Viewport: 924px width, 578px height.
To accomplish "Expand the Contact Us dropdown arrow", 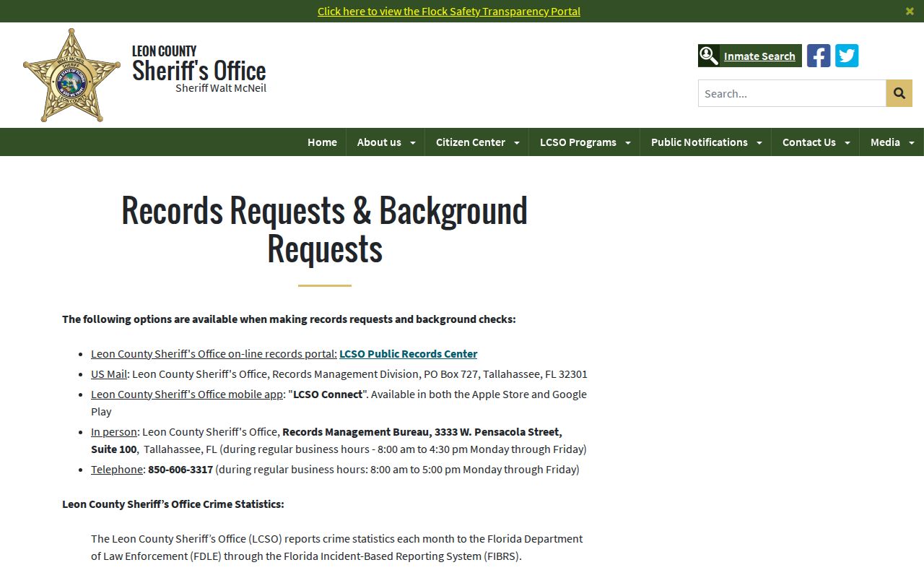I will [x=847, y=143].
